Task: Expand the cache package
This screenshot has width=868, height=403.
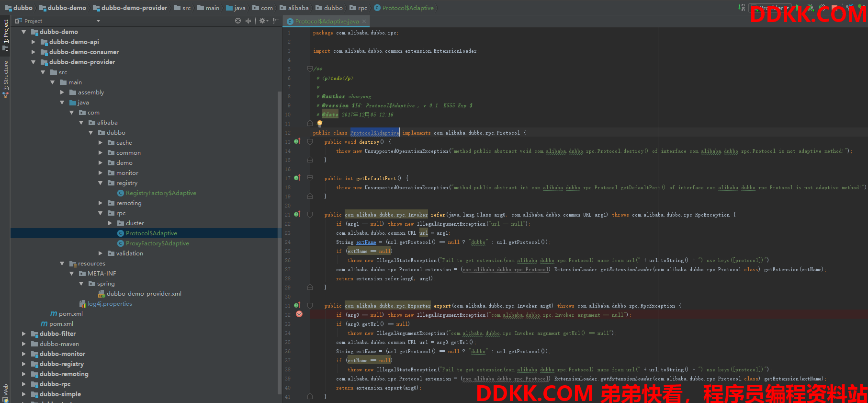Action: 100,142
